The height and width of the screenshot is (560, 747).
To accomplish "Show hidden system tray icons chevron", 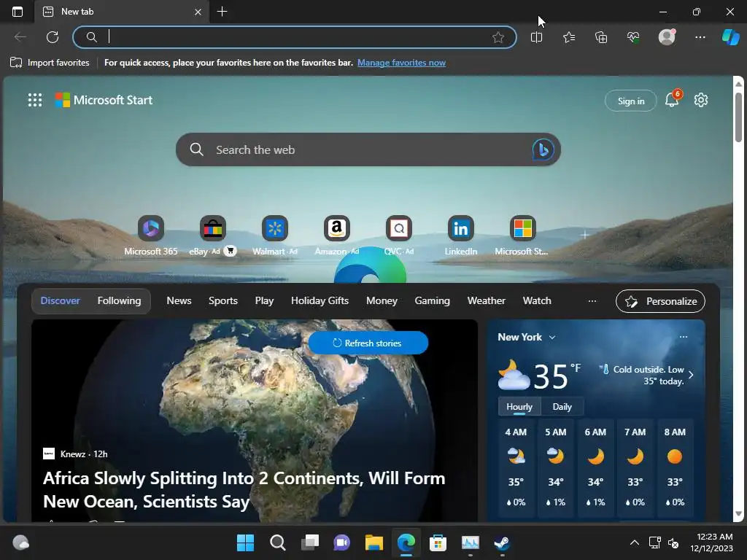I will (x=634, y=542).
